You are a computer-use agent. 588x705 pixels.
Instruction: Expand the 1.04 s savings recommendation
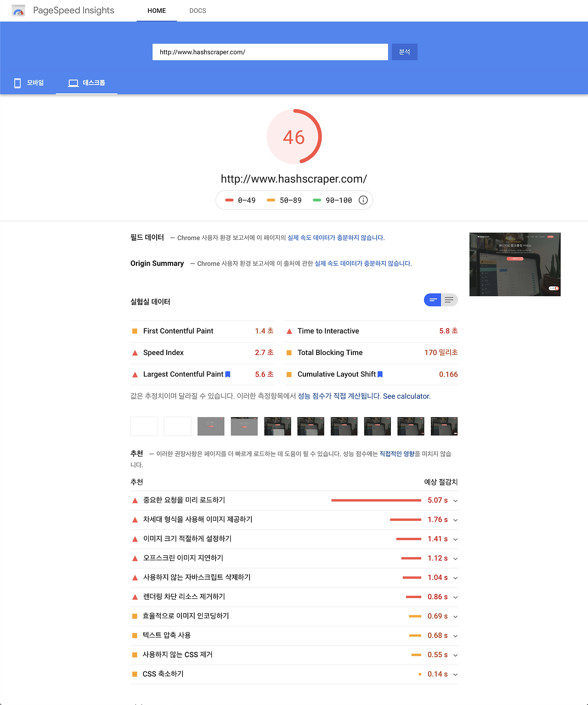(455, 578)
